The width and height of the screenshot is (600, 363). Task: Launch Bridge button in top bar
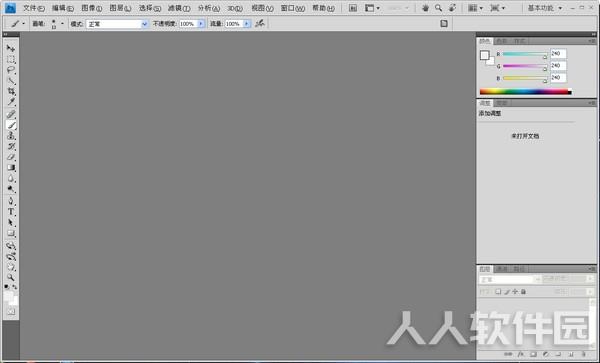point(353,8)
